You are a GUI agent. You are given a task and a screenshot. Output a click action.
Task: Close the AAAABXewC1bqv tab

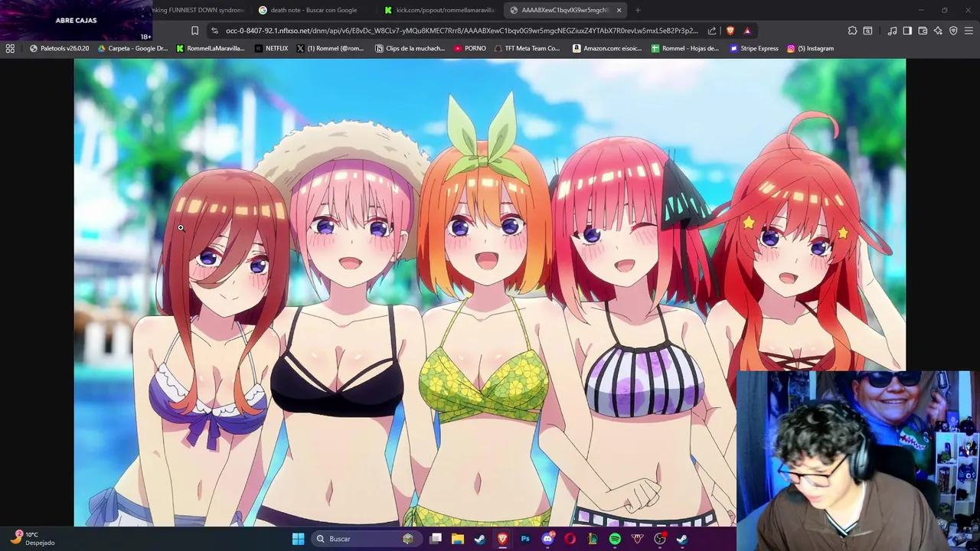click(x=619, y=10)
